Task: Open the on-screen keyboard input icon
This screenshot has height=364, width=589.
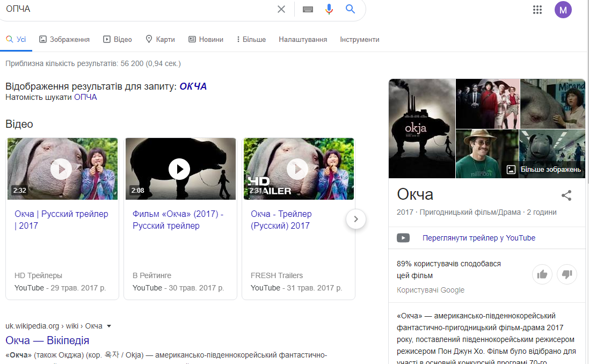Action: tap(308, 9)
